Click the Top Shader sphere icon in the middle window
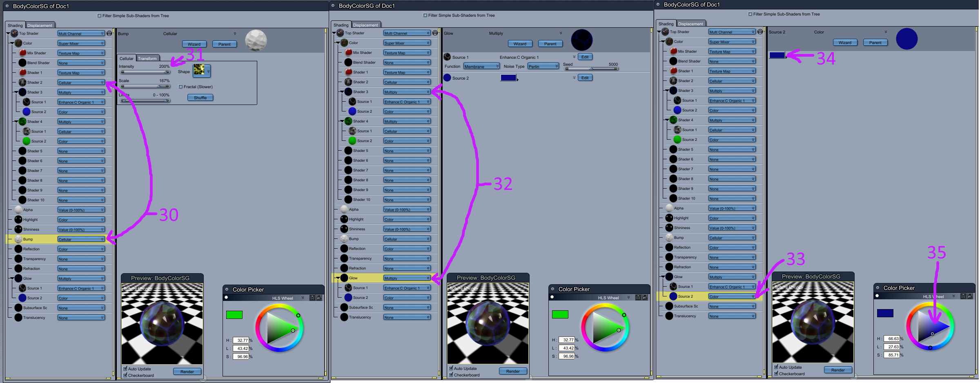 tap(340, 33)
